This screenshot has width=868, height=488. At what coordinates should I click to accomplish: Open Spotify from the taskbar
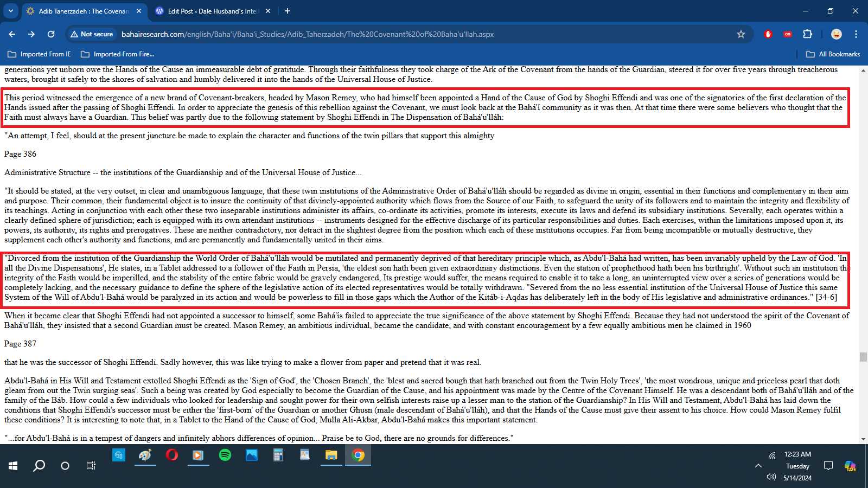coord(225,455)
